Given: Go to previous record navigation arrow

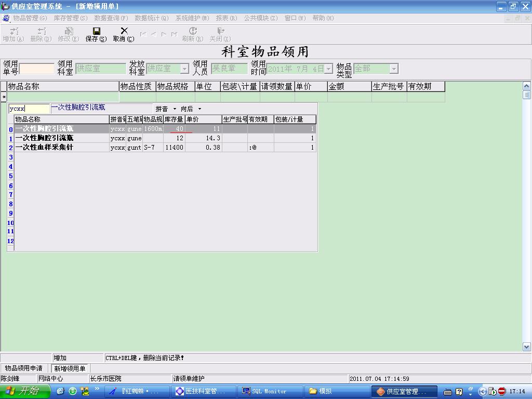Looking at the screenshot, I should tap(154, 34).
